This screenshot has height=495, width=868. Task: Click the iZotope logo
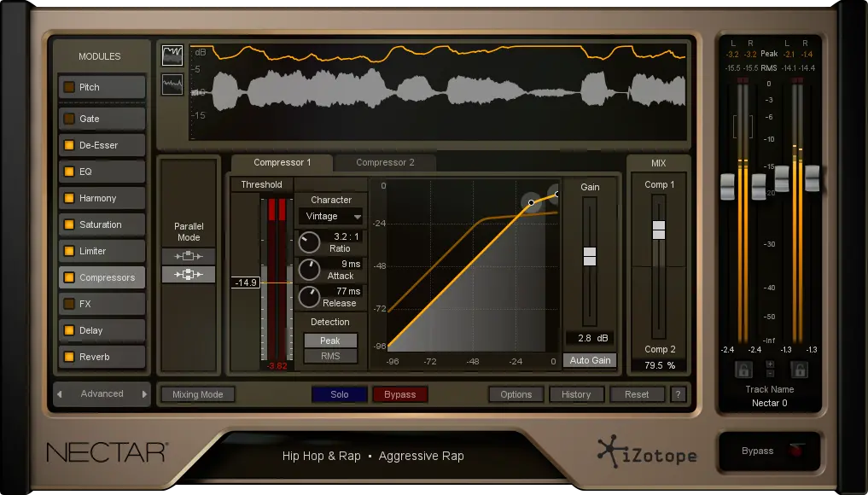pos(647,452)
